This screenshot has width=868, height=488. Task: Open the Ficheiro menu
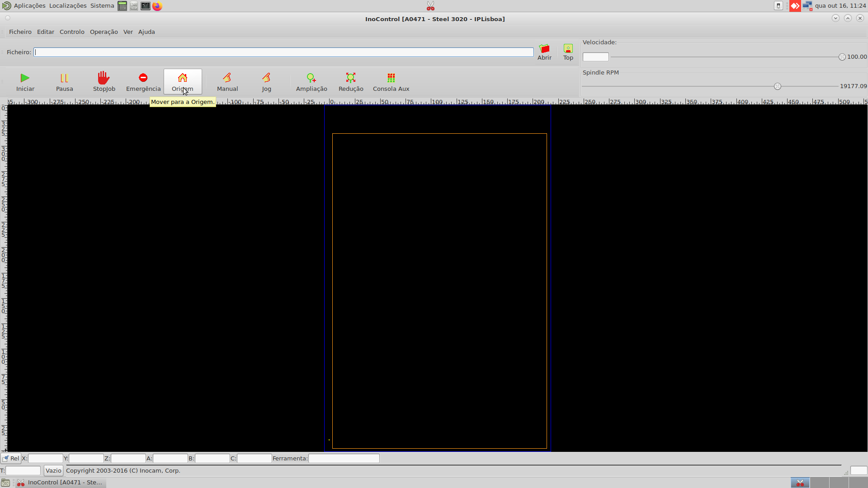(20, 32)
